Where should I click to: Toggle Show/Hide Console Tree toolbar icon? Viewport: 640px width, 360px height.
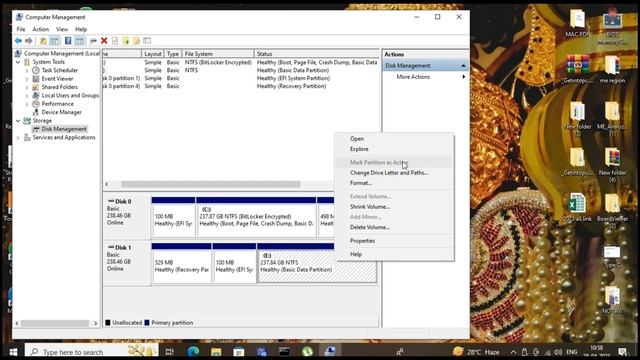point(54,40)
